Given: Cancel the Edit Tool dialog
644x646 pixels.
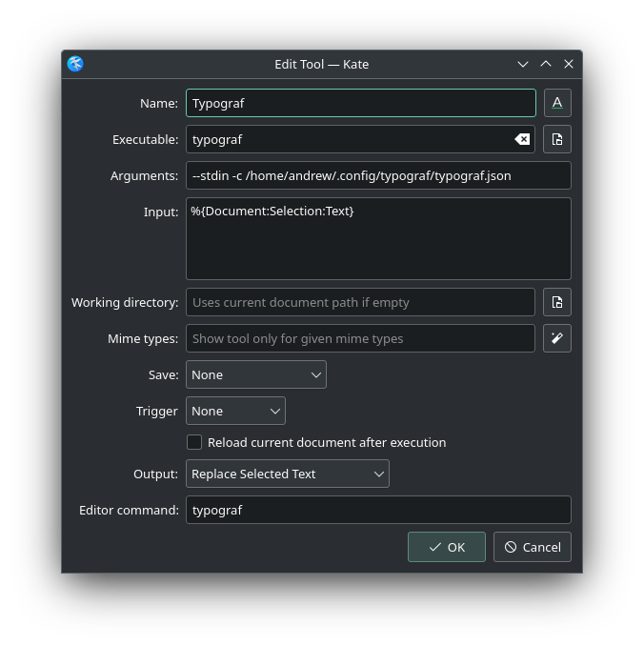Looking at the screenshot, I should coord(532,547).
